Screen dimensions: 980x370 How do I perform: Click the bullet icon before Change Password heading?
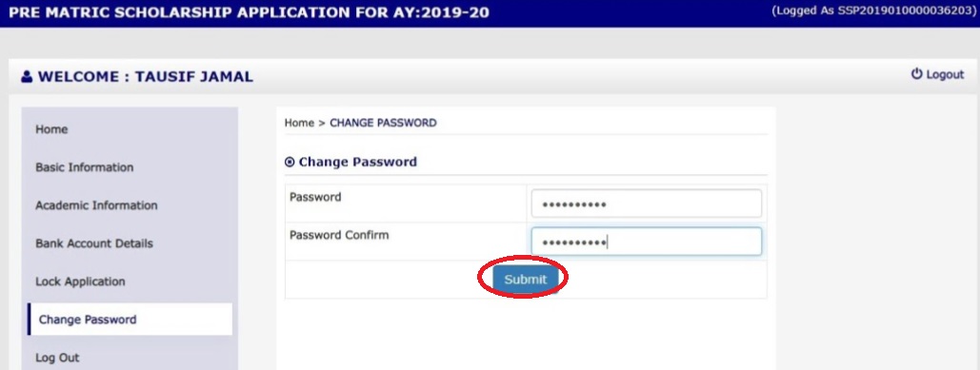click(x=290, y=163)
